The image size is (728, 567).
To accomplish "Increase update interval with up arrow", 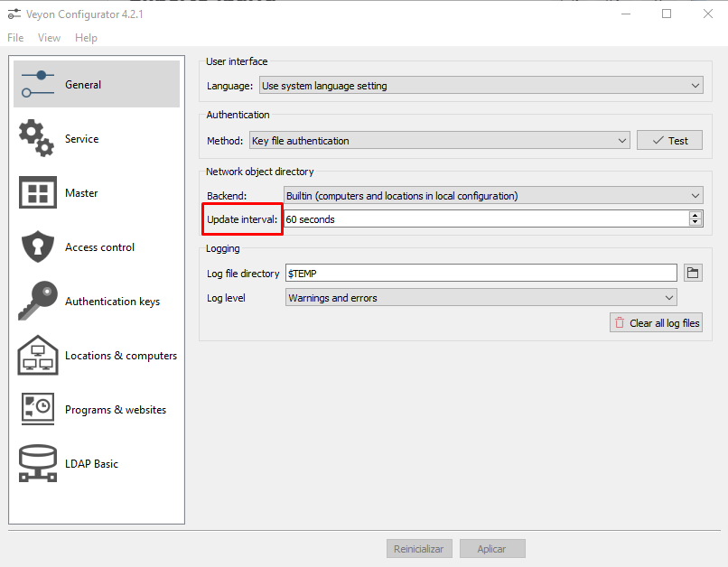I will coord(695,215).
